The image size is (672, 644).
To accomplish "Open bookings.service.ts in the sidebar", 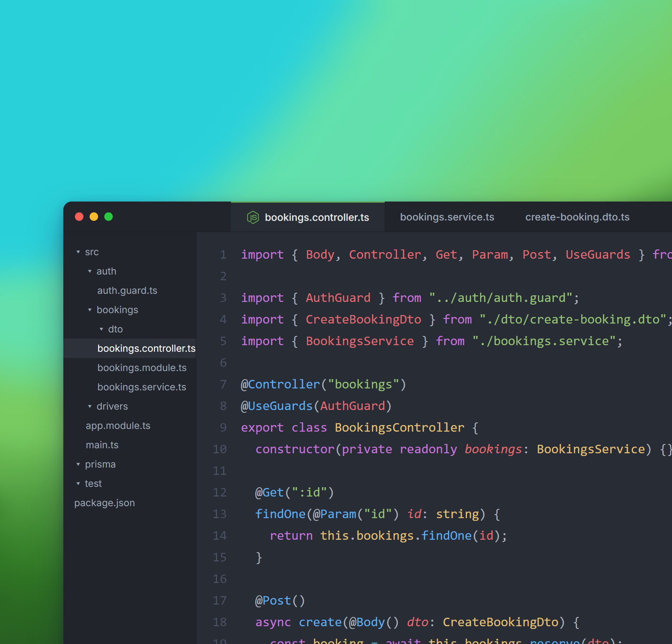I will click(x=142, y=387).
